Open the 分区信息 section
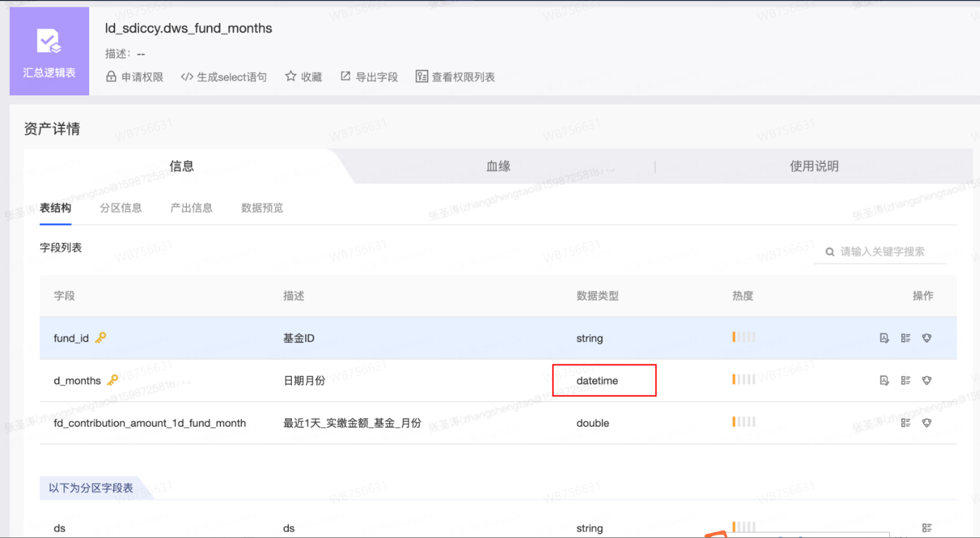980x538 pixels. click(x=120, y=208)
